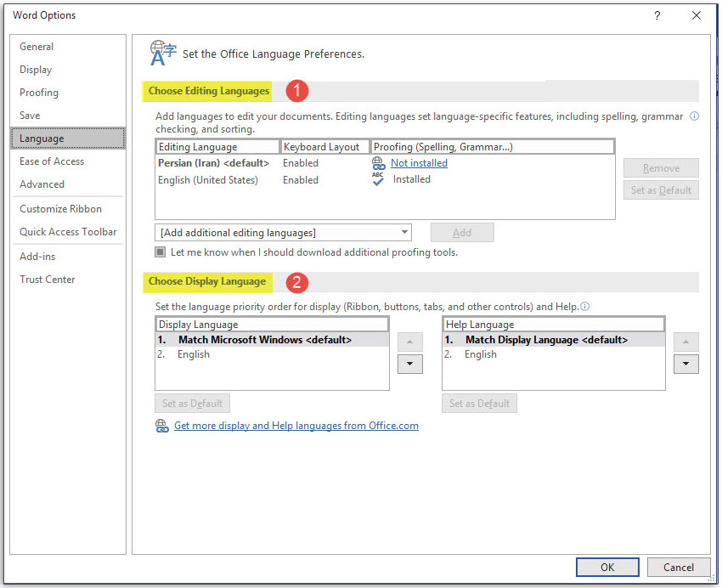Open the Customize Ribbon category
This screenshot has height=588, width=722.
coord(68,209)
